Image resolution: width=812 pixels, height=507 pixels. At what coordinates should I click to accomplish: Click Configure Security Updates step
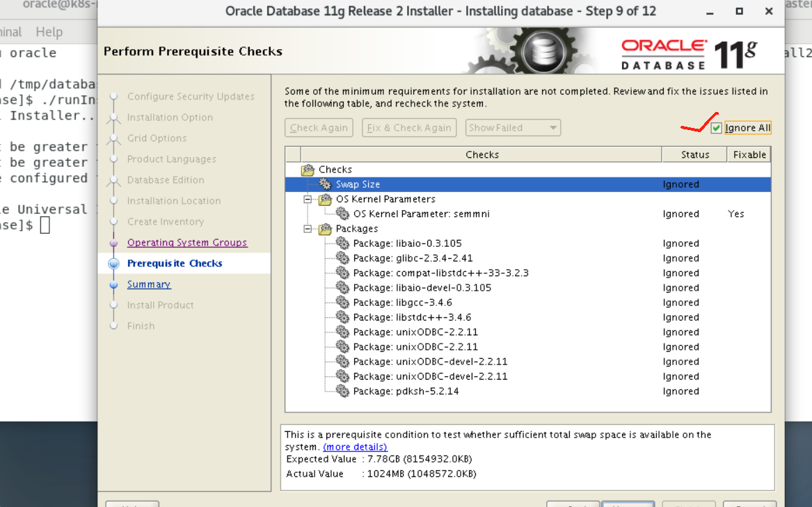coord(191,97)
